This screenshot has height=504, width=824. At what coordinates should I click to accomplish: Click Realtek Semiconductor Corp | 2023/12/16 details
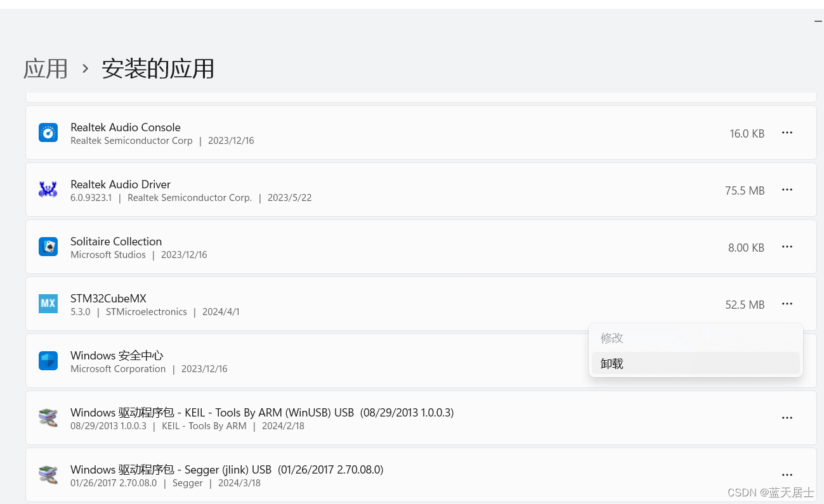(x=162, y=141)
